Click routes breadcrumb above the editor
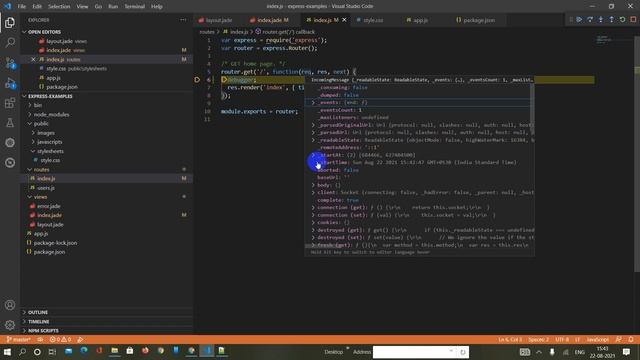This screenshot has width=640, height=360. click(x=207, y=32)
